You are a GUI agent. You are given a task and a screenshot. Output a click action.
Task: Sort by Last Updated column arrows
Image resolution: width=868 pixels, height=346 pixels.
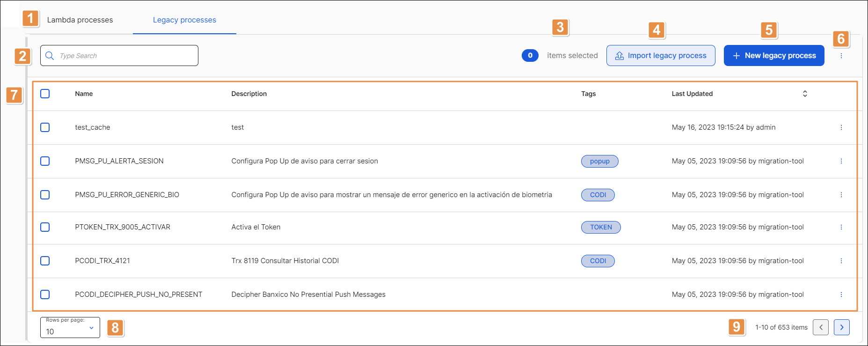(x=805, y=94)
